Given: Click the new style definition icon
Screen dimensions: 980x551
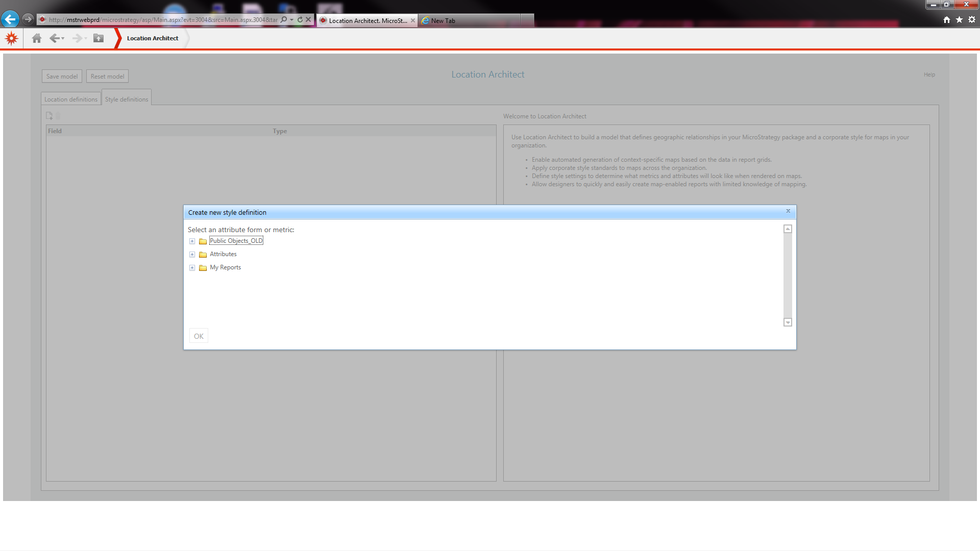Looking at the screenshot, I should click(50, 116).
